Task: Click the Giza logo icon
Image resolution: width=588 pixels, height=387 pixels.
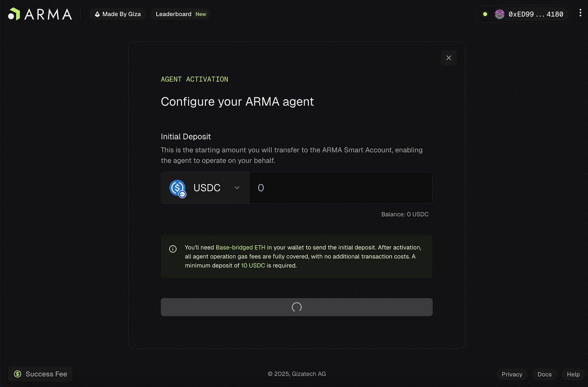Action: click(x=97, y=14)
